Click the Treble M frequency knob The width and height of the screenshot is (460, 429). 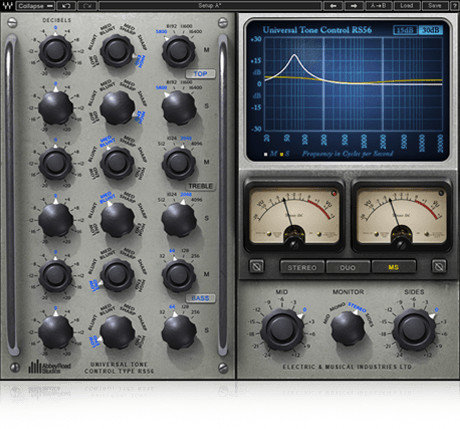179,163
